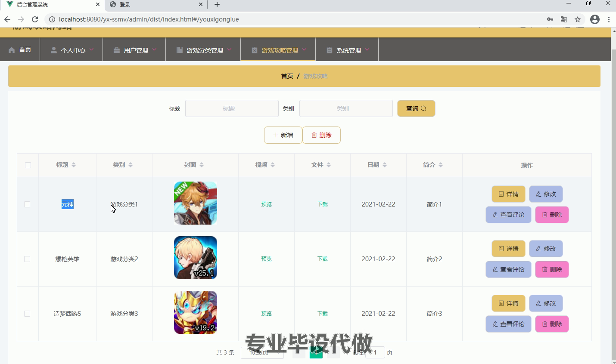Click the browser forward arrow
This screenshot has height=364, width=616.
(21, 19)
